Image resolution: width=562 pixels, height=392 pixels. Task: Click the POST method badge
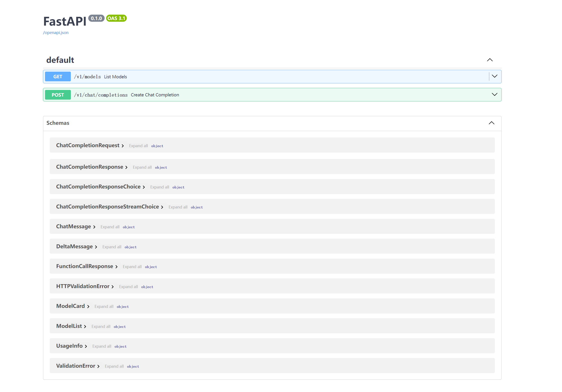pyautogui.click(x=58, y=95)
